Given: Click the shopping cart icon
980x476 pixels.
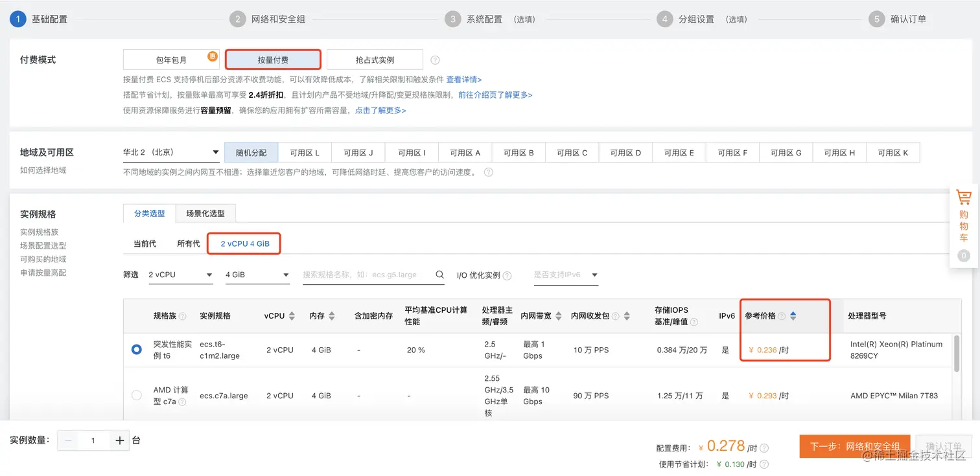Looking at the screenshot, I should 963,197.
